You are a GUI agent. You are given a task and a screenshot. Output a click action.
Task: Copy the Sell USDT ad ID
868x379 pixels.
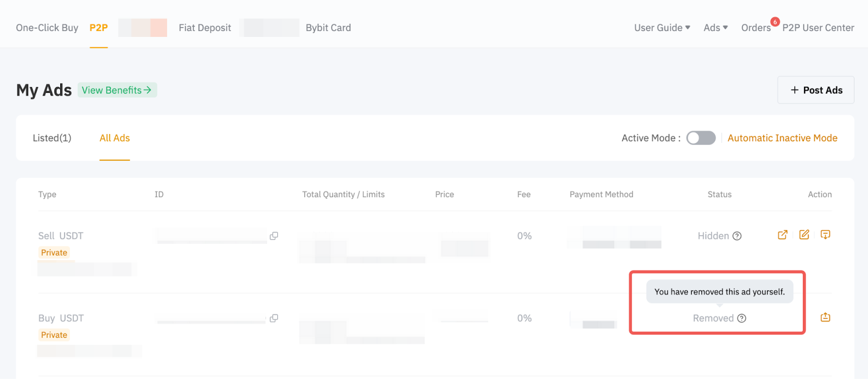pos(274,236)
